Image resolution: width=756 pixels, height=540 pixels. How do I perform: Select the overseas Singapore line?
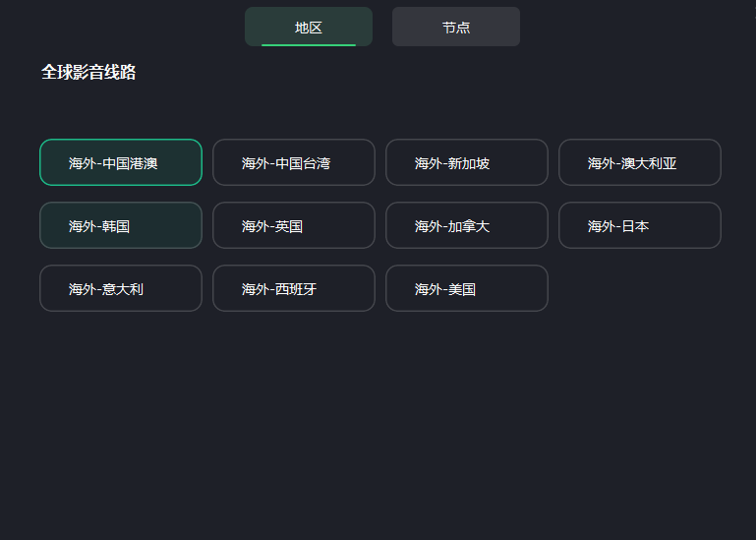coord(467,162)
